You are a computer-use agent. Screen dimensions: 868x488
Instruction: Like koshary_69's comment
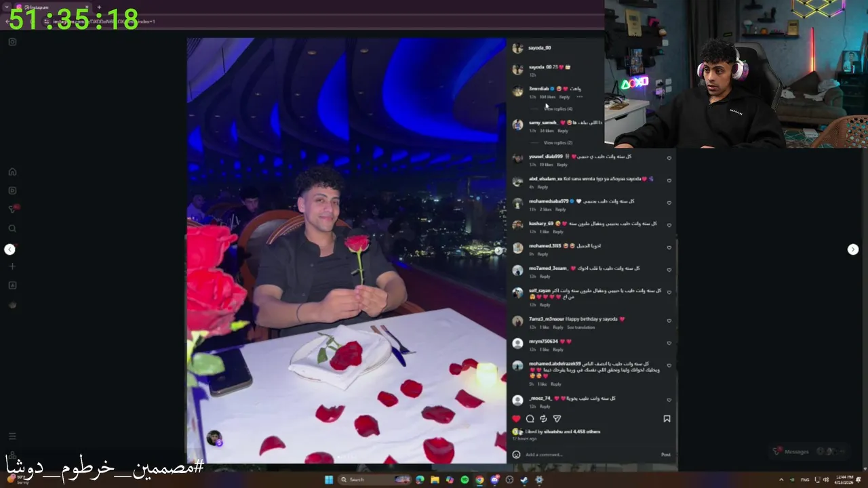[669, 225]
